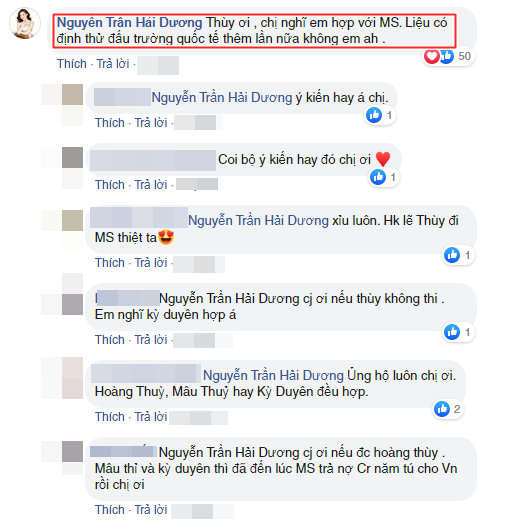The height and width of the screenshot is (531, 506).
Task: Click Thích under the top comment
Action: 72,64
